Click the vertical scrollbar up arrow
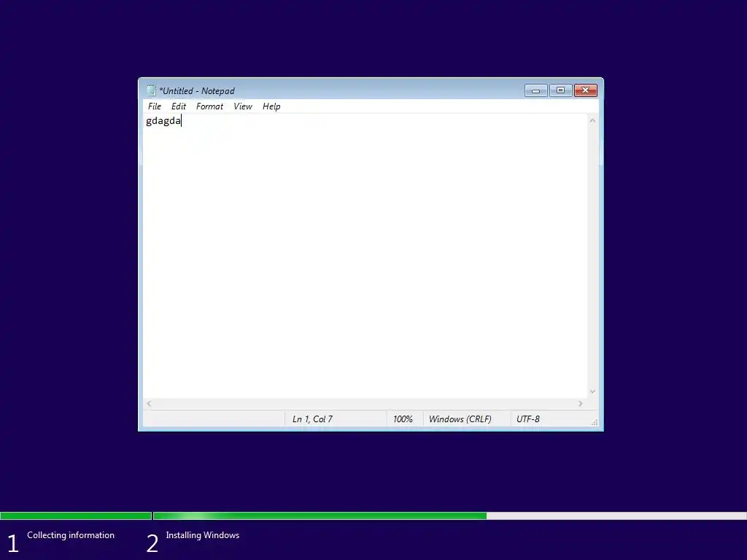This screenshot has height=560, width=747. point(592,120)
